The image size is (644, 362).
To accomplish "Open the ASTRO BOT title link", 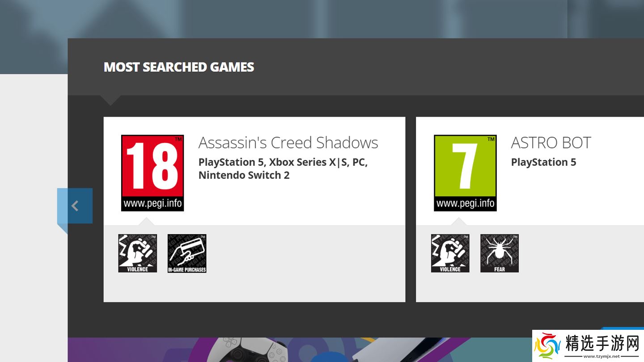I will click(x=551, y=143).
